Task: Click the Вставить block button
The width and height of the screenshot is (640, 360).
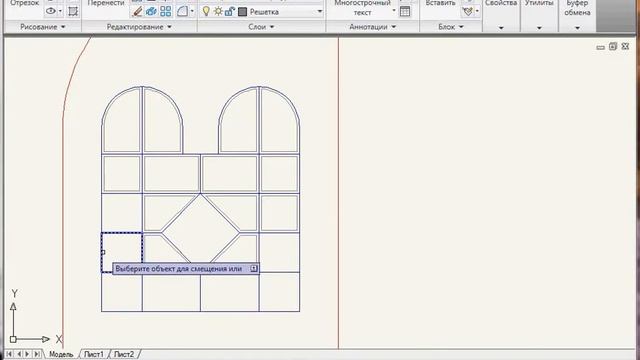Action: (440, 3)
